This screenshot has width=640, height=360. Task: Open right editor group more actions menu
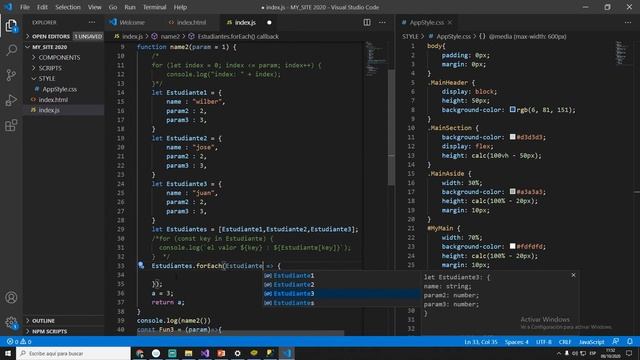[628, 22]
